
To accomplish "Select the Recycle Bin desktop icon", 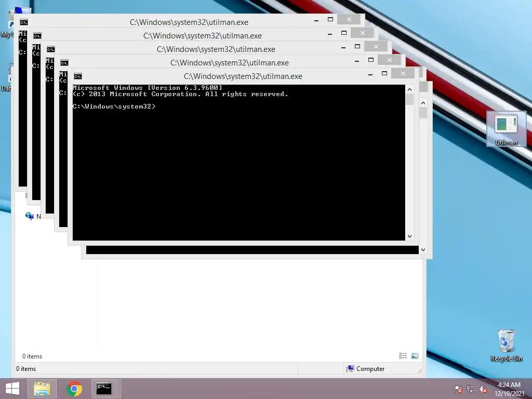I will tap(506, 345).
